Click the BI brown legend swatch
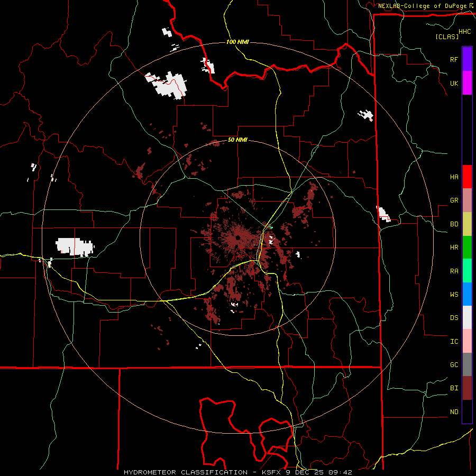The width and height of the screenshot is (476, 476). pos(467,388)
